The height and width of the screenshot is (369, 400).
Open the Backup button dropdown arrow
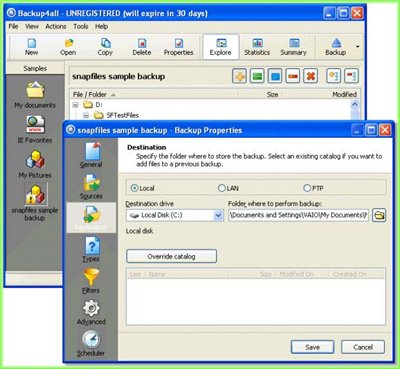tap(358, 47)
